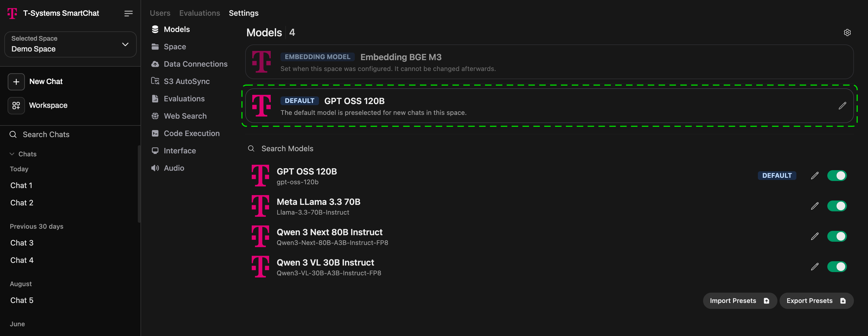Click the Embedding BGE M3 logo
Viewport: 868px width, 336px height.
pos(261,62)
